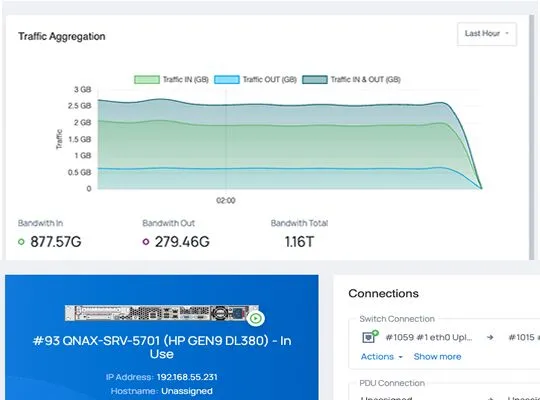Expand the Actions dropdown under Switch Connection
The width and height of the screenshot is (540, 400).
coord(382,357)
